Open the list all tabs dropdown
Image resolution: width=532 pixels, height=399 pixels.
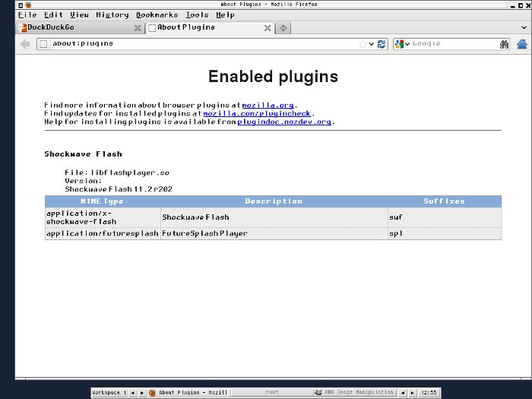click(524, 27)
